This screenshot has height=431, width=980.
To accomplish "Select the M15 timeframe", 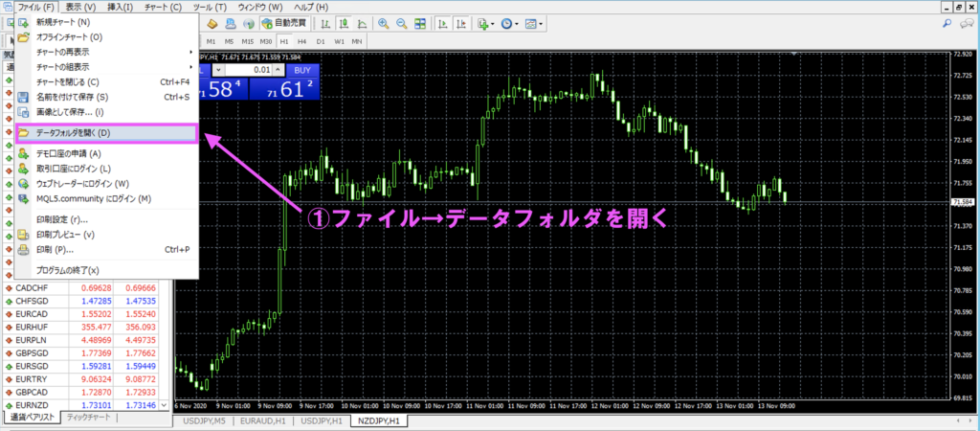I will pyautogui.click(x=248, y=41).
